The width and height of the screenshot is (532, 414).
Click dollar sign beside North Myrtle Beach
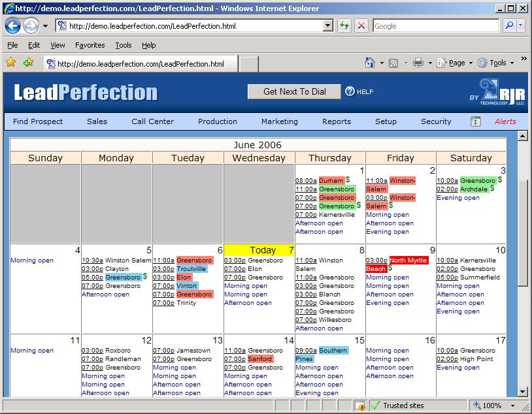[x=390, y=268]
